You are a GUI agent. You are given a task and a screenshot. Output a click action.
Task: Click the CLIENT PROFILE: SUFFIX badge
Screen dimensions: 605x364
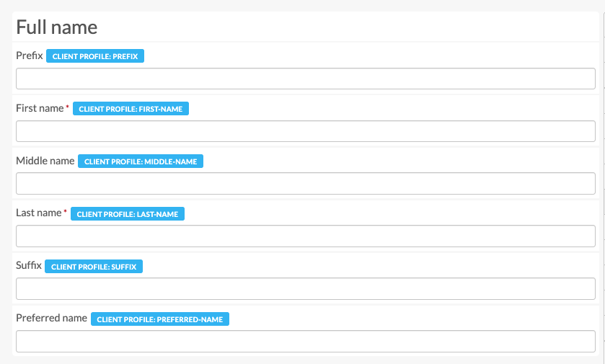(x=94, y=267)
